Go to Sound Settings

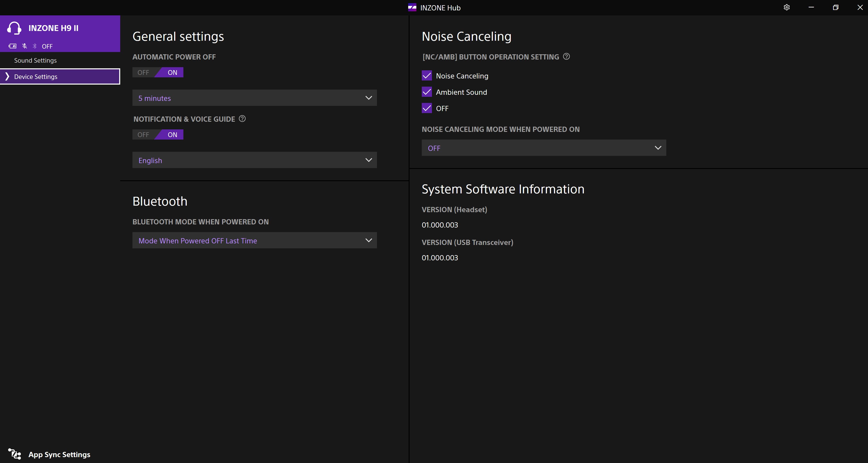35,60
